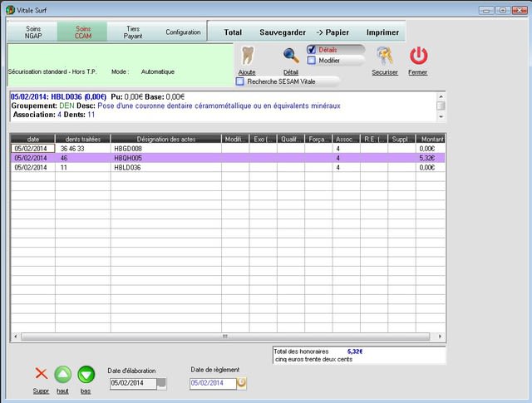Click the tooth icon to add an act

(246, 56)
